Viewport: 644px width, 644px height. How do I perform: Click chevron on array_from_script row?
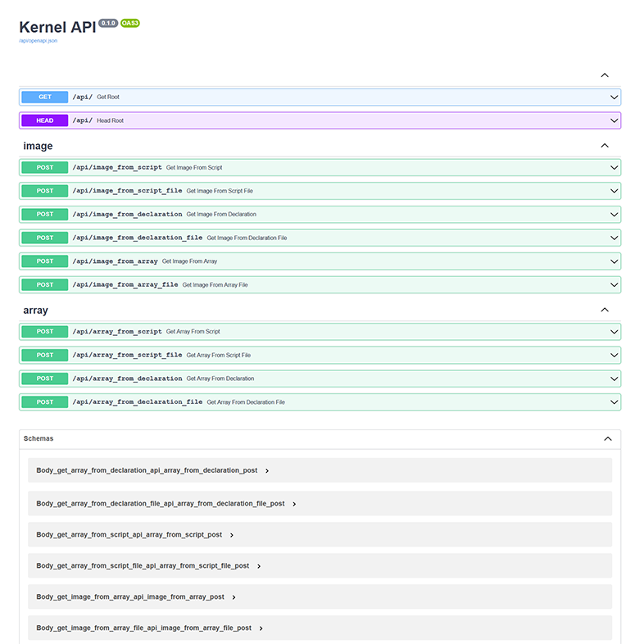pos(614,332)
